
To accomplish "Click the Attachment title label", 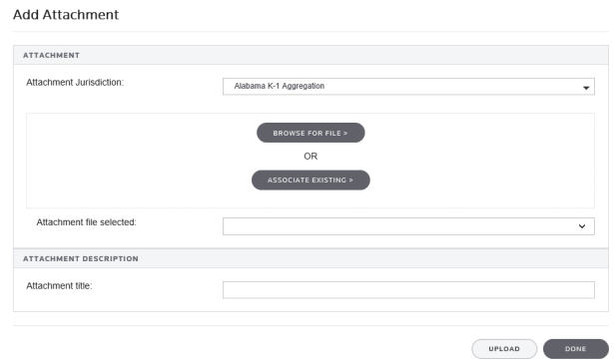I will pyautogui.click(x=59, y=286).
